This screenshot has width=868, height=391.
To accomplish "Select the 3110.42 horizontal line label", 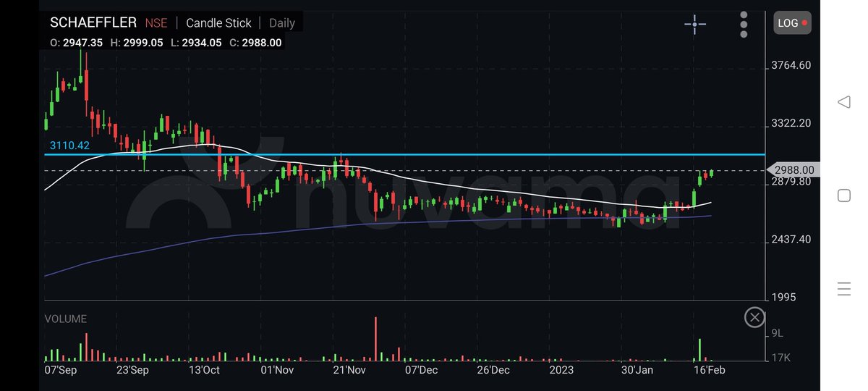I will tap(69, 146).
